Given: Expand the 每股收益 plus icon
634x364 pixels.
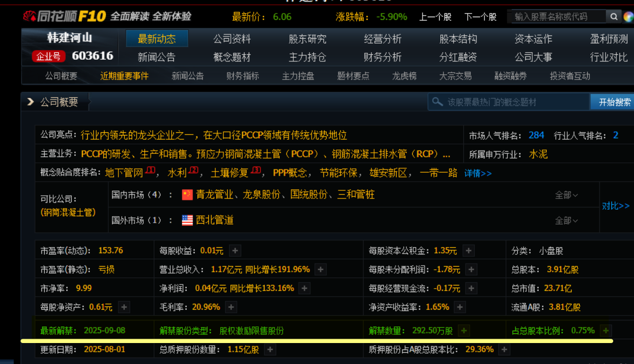Looking at the screenshot, I should 235,251.
